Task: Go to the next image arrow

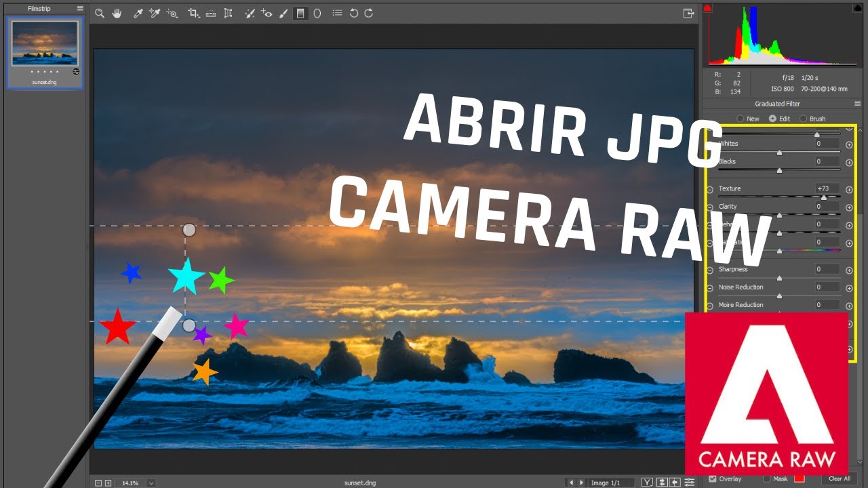Action: [581, 483]
